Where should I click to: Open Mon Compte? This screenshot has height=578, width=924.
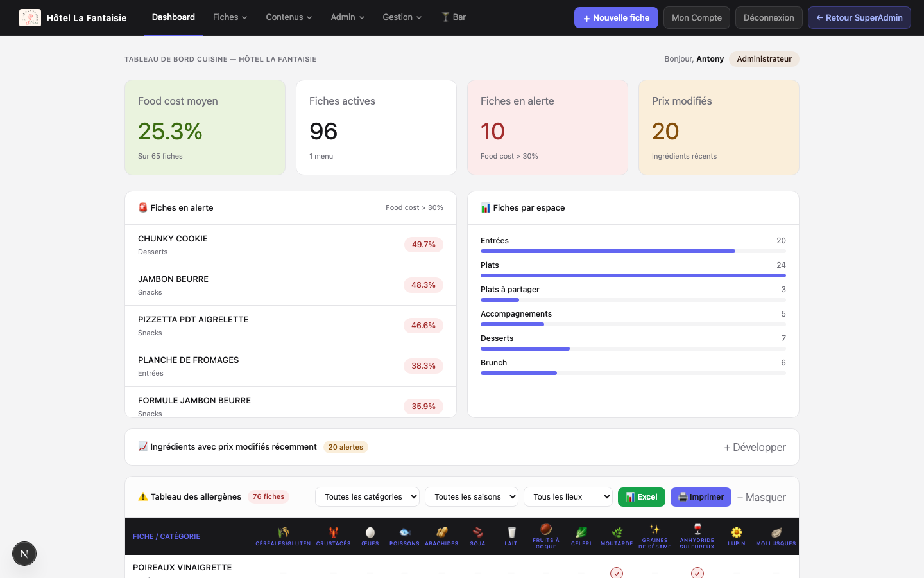(697, 18)
